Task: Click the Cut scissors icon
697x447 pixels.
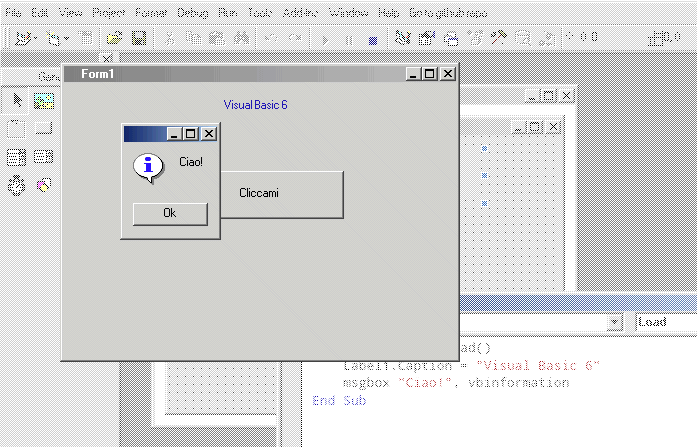Action: [x=169, y=38]
